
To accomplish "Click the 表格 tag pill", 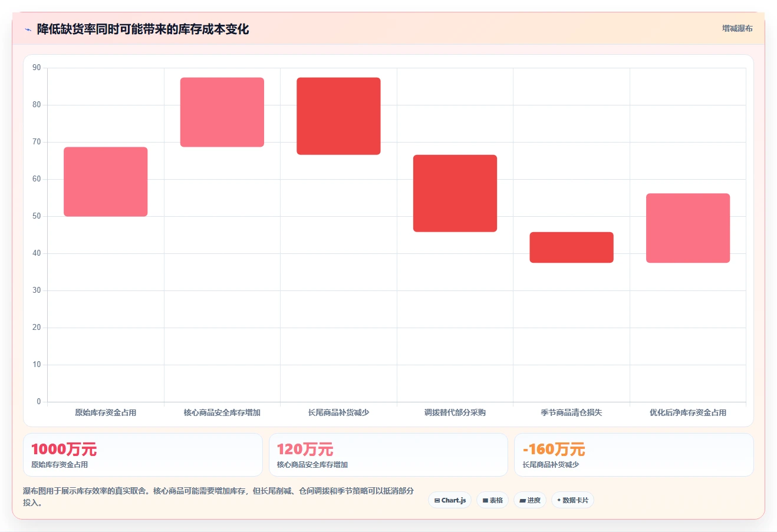I will pos(493,500).
